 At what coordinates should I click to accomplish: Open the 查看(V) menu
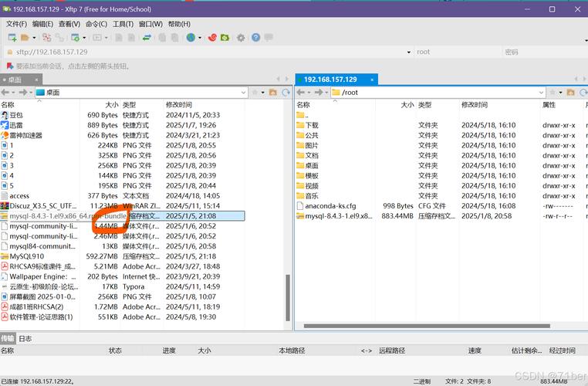tap(69, 24)
